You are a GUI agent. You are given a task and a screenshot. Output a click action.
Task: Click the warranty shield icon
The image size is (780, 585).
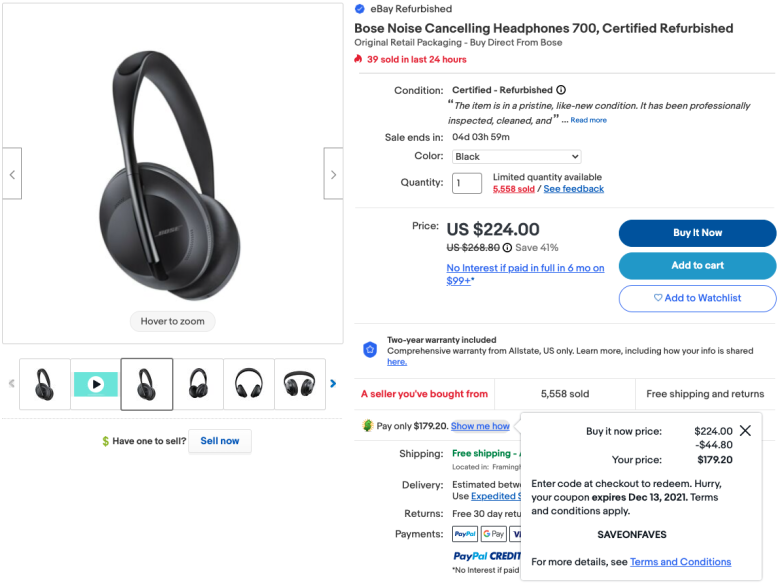coord(370,350)
